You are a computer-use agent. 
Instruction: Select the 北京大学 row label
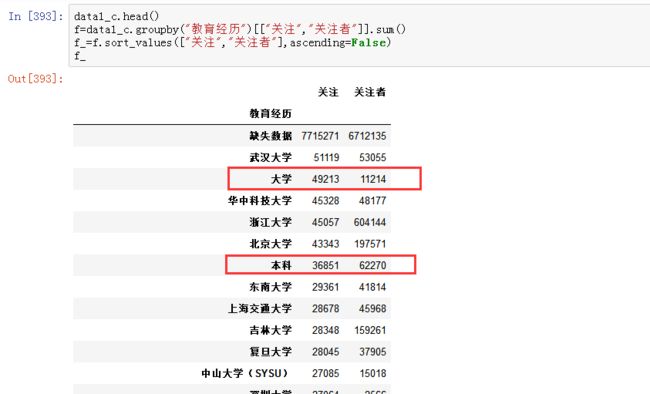pyautogui.click(x=270, y=244)
